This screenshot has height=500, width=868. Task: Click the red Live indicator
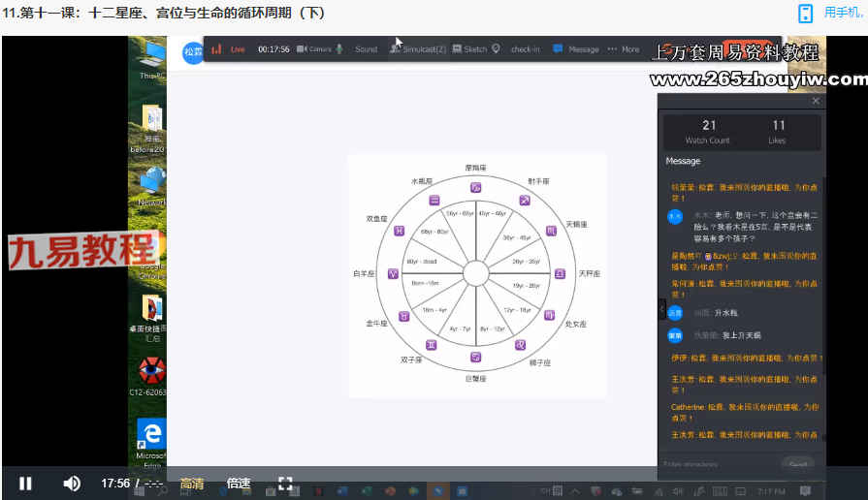pyautogui.click(x=238, y=49)
